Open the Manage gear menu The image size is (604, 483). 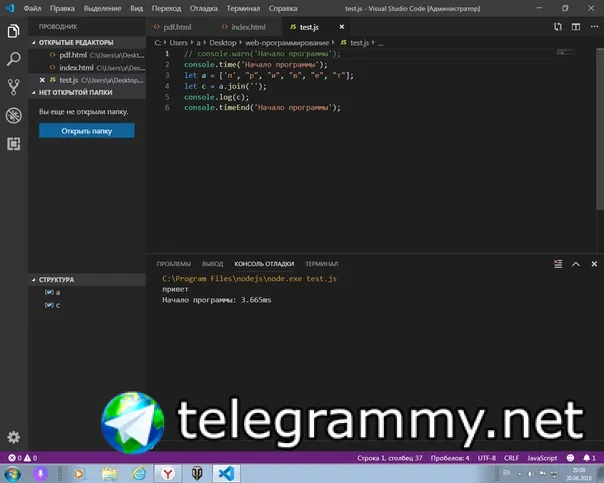[13, 437]
